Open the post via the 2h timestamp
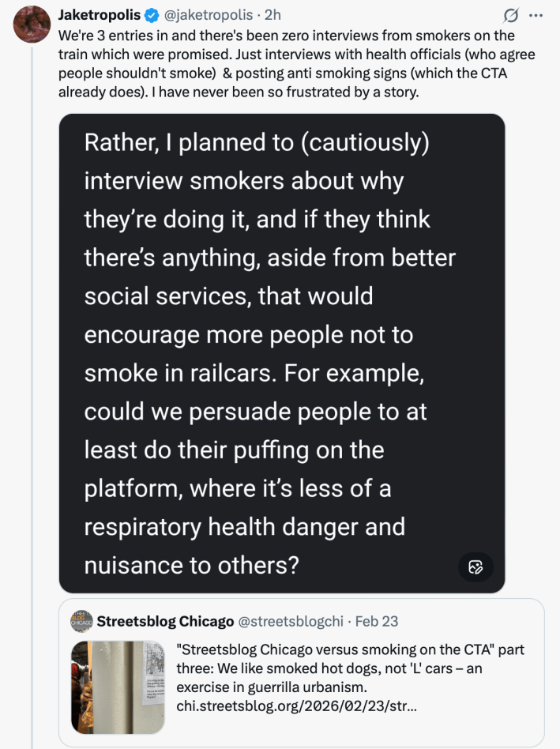The width and height of the screenshot is (560, 749). click(272, 15)
